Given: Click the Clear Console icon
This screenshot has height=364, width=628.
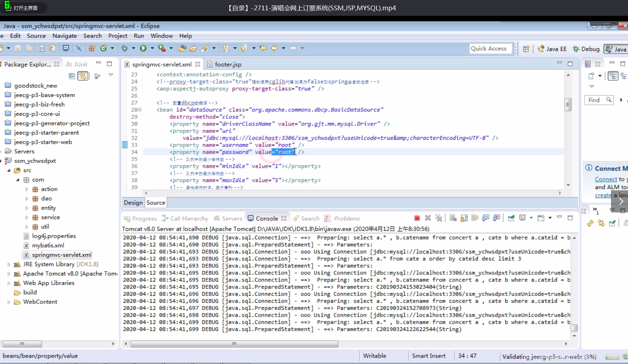Looking at the screenshot, I should 453,218.
